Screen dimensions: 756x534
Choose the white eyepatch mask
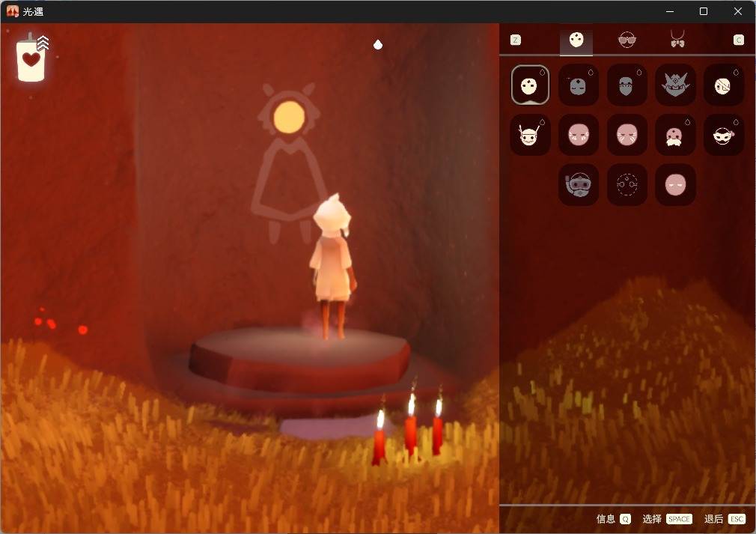coord(723,85)
